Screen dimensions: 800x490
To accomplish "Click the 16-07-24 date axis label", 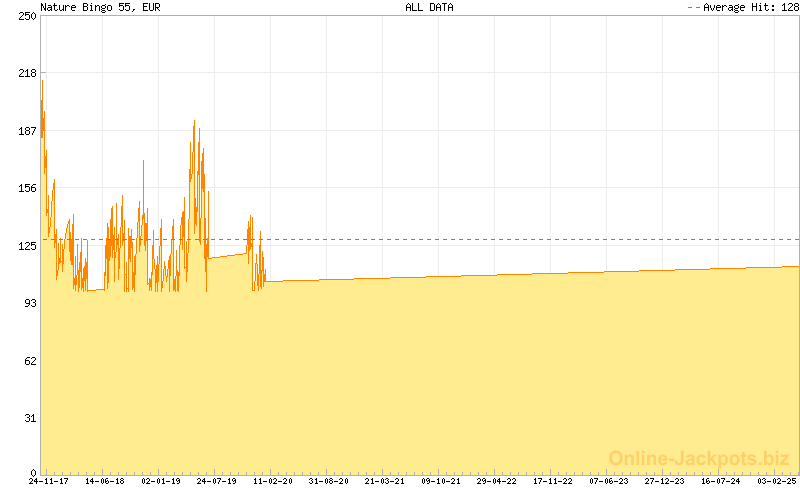I will [x=720, y=481].
